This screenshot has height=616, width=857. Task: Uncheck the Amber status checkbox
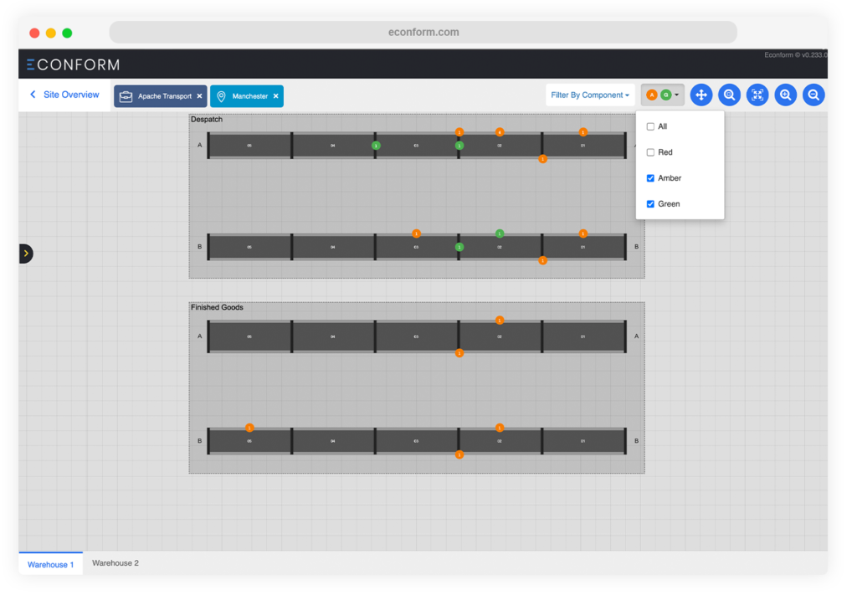(x=650, y=178)
